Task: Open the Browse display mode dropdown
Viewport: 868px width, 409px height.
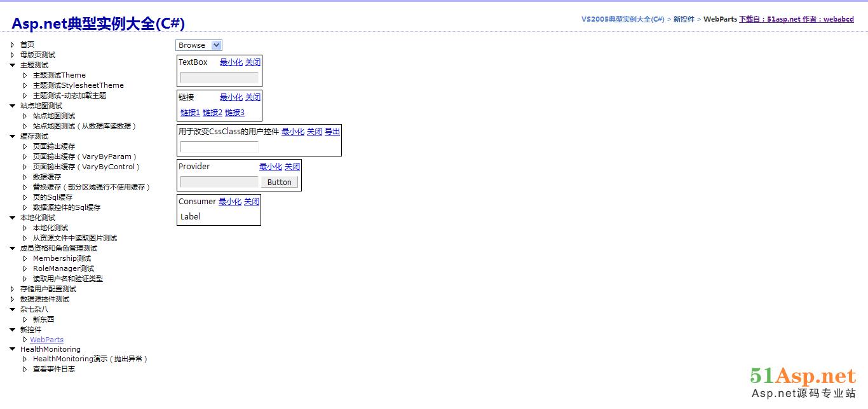Action: pyautogui.click(x=199, y=45)
